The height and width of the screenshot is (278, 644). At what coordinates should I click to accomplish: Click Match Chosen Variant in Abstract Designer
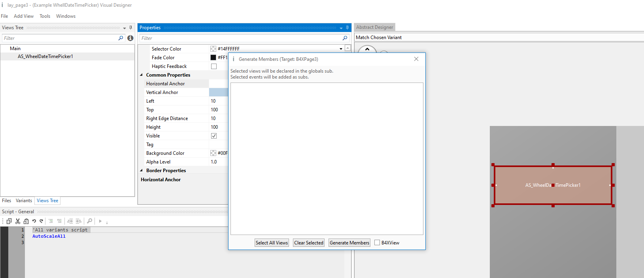pyautogui.click(x=379, y=38)
